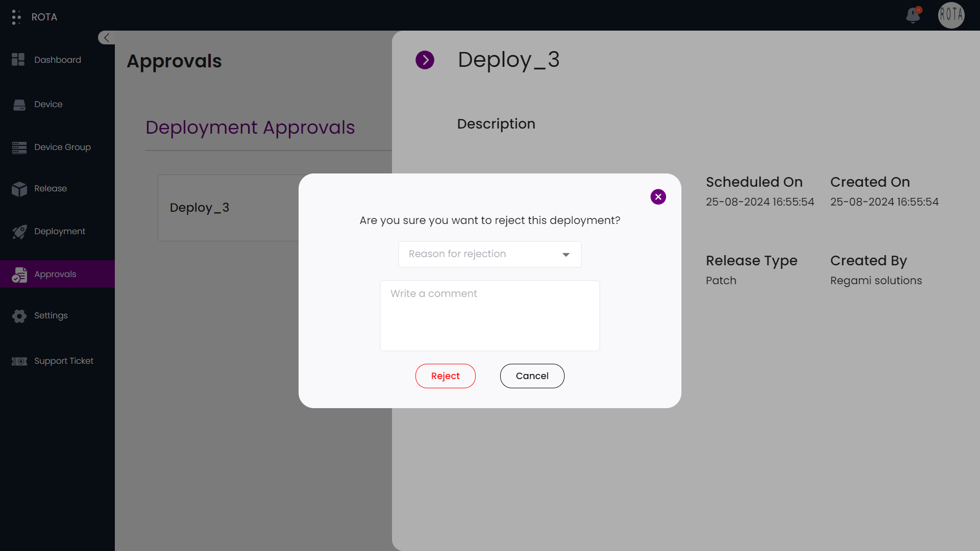
Task: Select the Device menu icon
Action: 19,104
